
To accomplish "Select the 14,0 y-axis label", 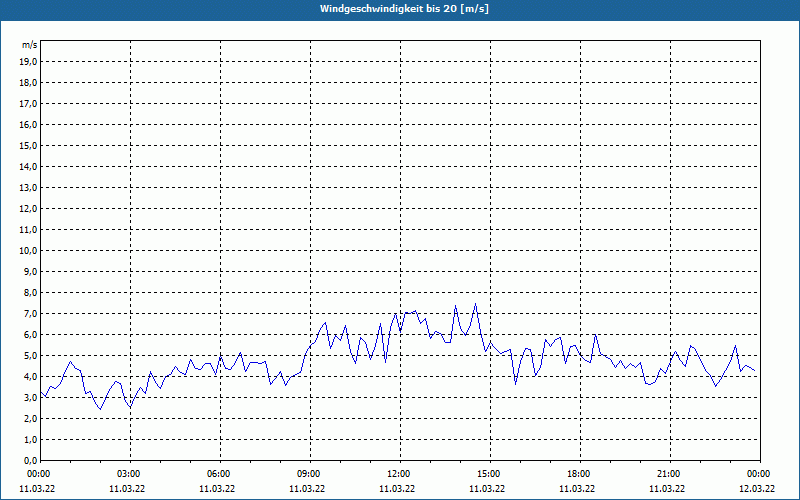I will (28, 166).
